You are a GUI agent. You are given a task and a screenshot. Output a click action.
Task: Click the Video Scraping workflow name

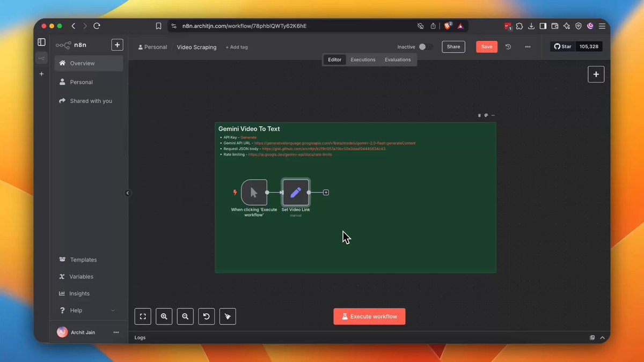pyautogui.click(x=196, y=47)
